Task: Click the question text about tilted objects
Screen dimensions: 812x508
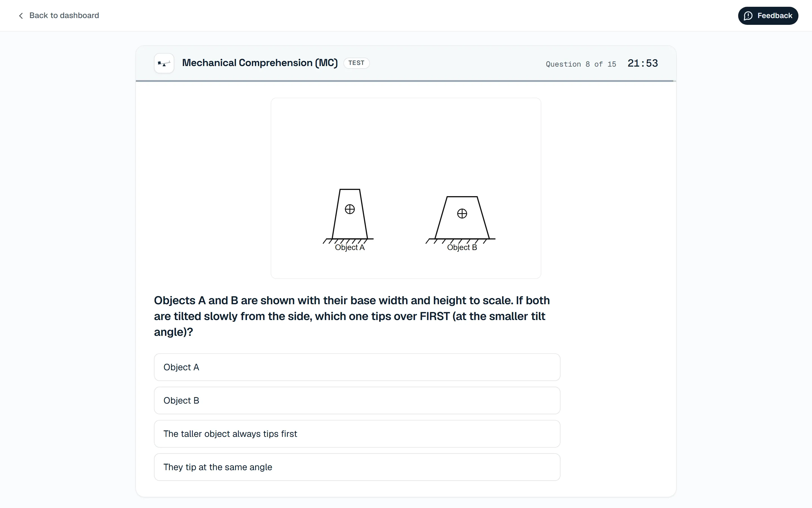Action: pyautogui.click(x=352, y=316)
